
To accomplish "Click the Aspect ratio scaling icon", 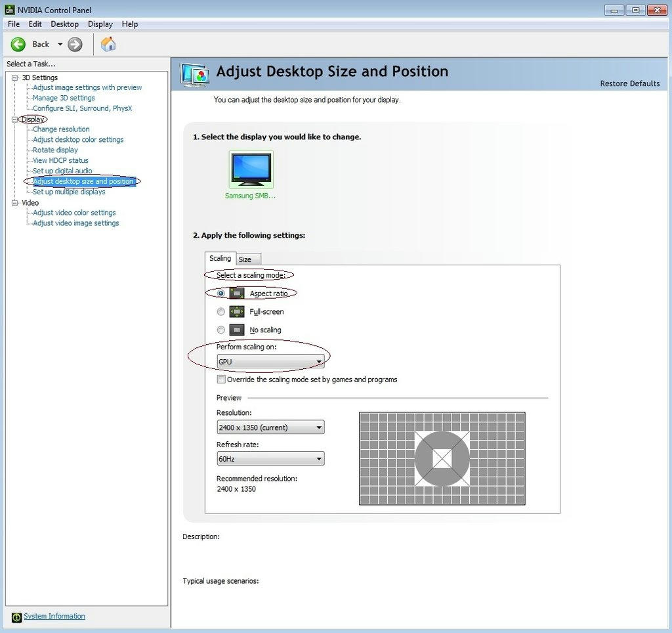I will pyautogui.click(x=237, y=294).
